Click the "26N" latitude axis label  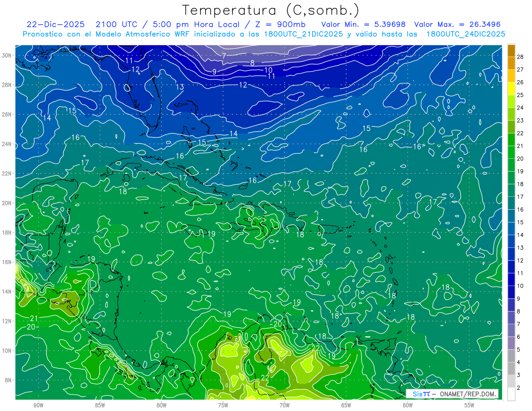tap(7, 114)
